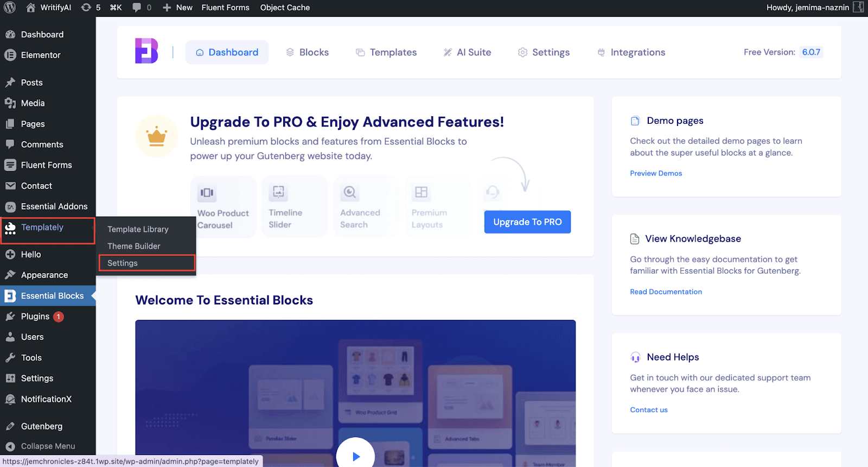Open the comments bubble in admin bar
Screen dimensions: 868x467
click(x=142, y=8)
